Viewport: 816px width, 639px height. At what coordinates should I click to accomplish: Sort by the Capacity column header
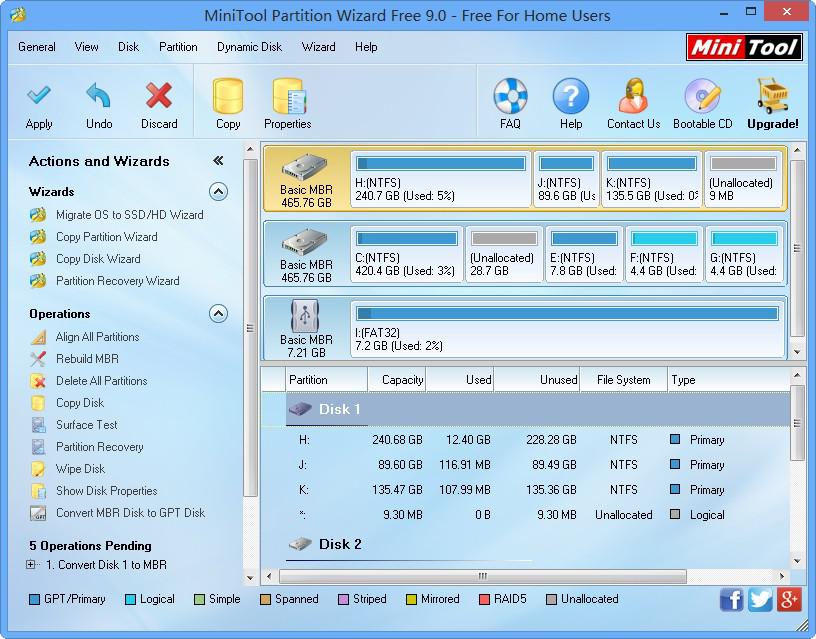[397, 380]
